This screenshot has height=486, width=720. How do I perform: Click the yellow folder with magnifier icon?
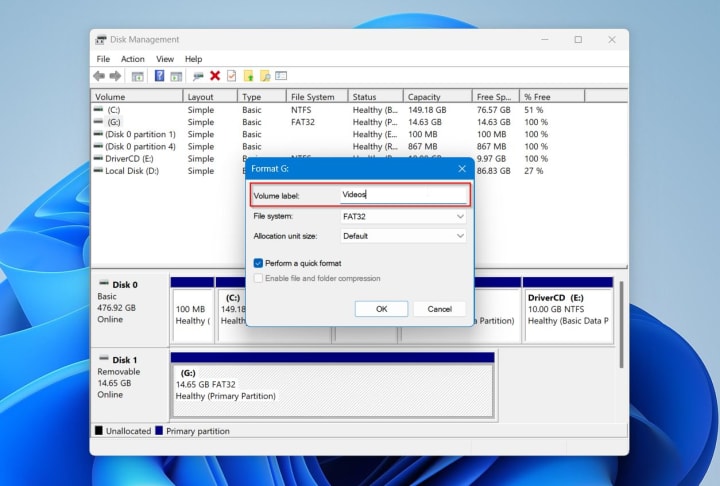[265, 76]
